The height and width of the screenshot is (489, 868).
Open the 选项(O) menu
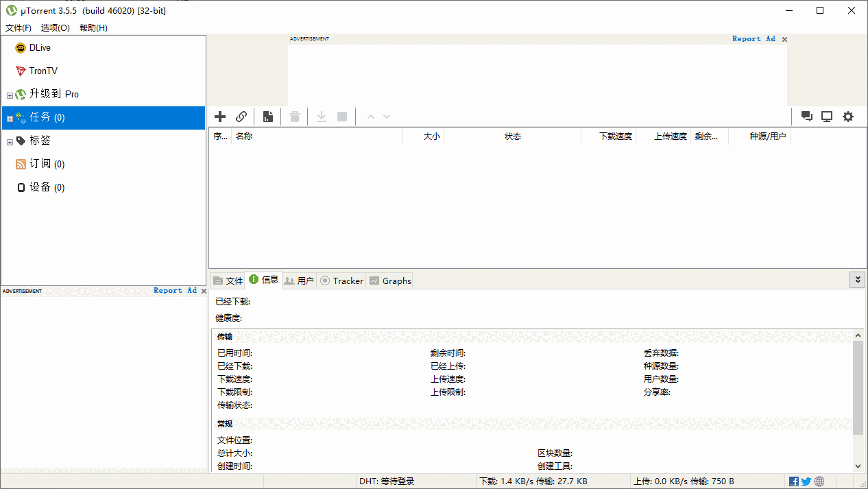pyautogui.click(x=55, y=27)
